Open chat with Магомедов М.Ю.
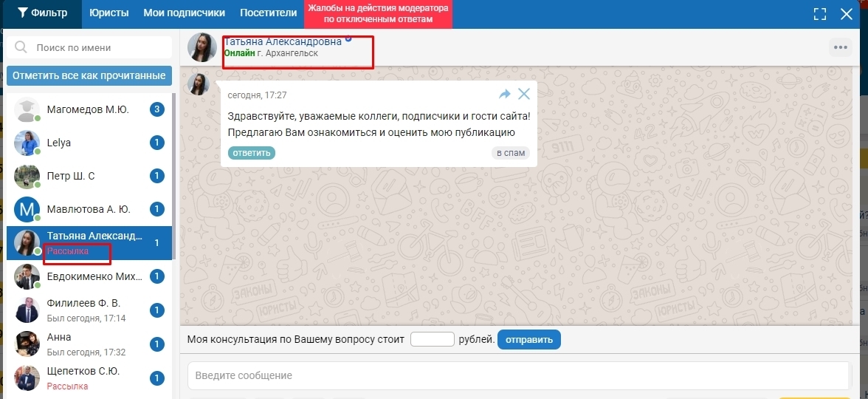This screenshot has height=399, width=868. pyautogui.click(x=89, y=110)
